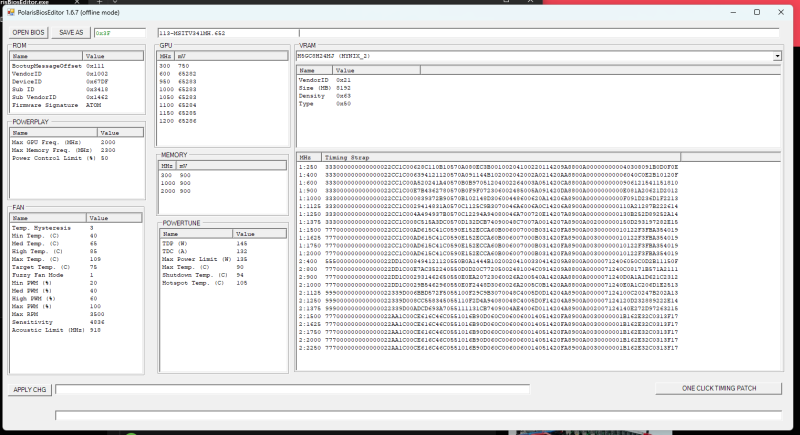The image size is (800, 435).
Task: Click the PolarisBiosEditor app icon in title bar
Action: point(11,12)
